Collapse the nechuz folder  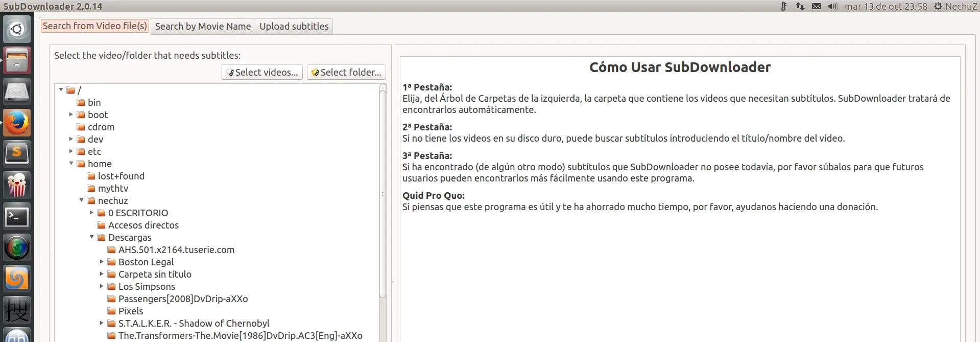(81, 200)
